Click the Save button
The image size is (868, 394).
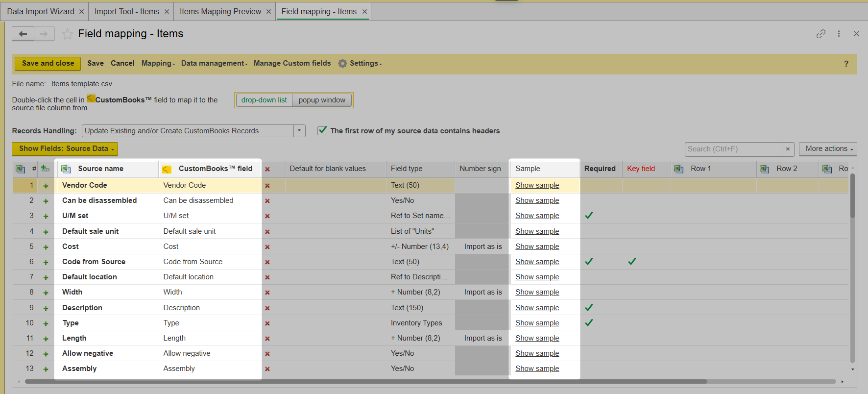pyautogui.click(x=96, y=63)
